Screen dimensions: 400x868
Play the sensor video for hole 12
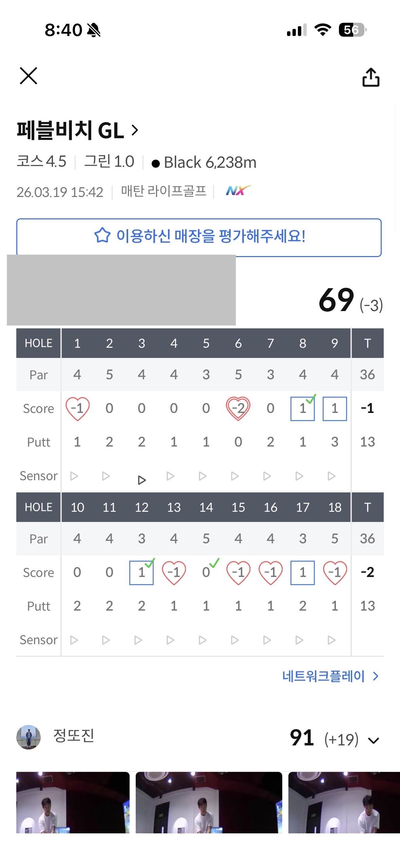coord(138,640)
